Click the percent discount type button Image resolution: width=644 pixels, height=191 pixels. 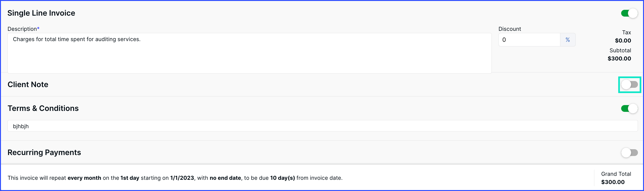(568, 40)
